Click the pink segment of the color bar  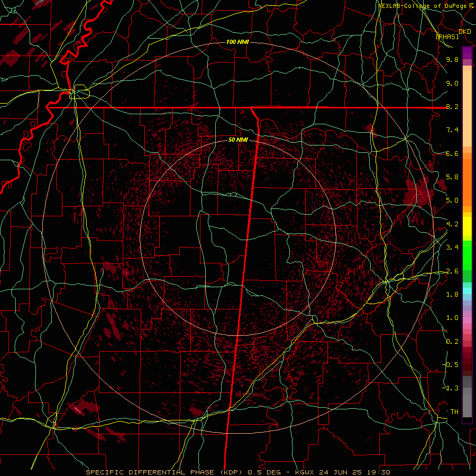click(x=467, y=321)
